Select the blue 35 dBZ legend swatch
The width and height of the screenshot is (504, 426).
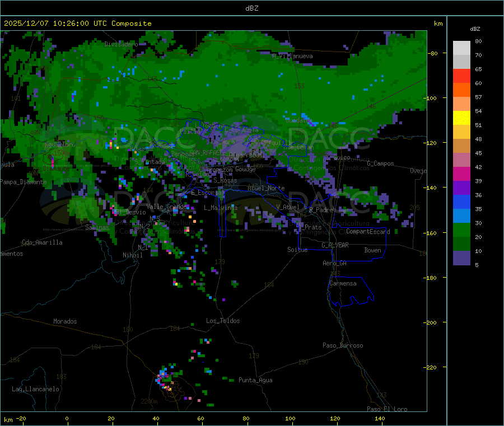(461, 202)
